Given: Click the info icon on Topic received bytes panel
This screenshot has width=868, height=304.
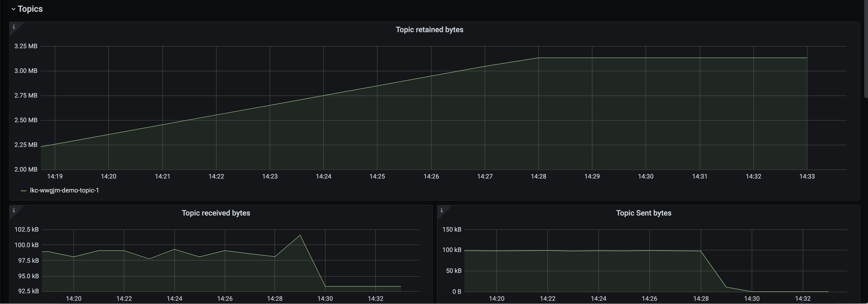Looking at the screenshot, I should (14, 210).
